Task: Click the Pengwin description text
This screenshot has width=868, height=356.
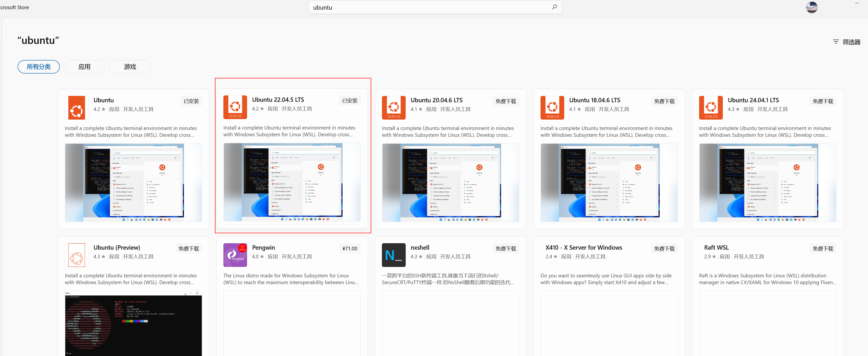Action: 291,279
